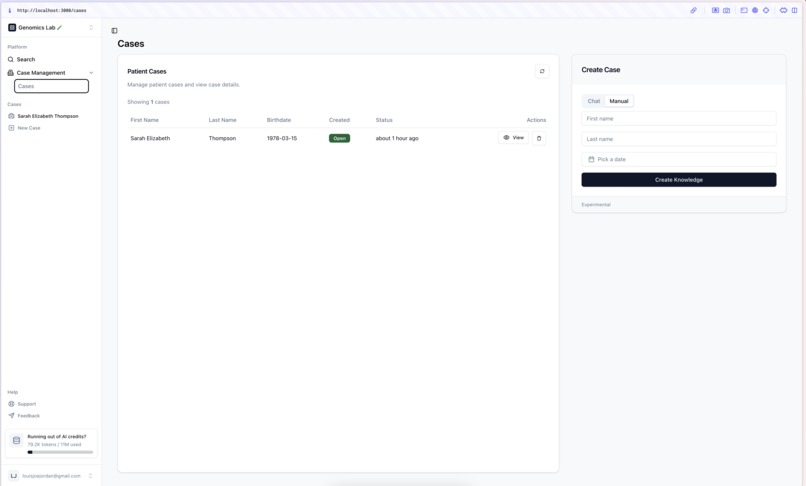Delete the Thompson case with trash icon
Screen dimensions: 806x486
coord(539,138)
